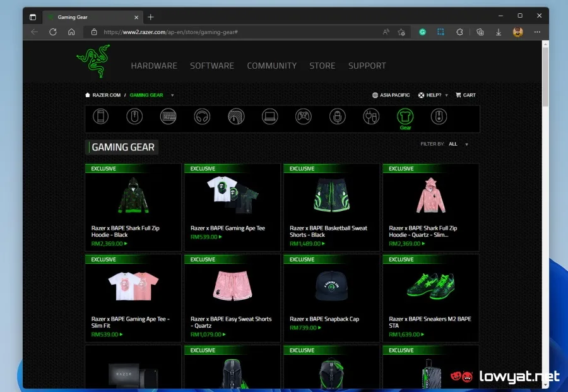The height and width of the screenshot is (392, 568).
Task: Open Razer x BAPE Easy Sweat Shorts Quartz
Action: coord(231,322)
